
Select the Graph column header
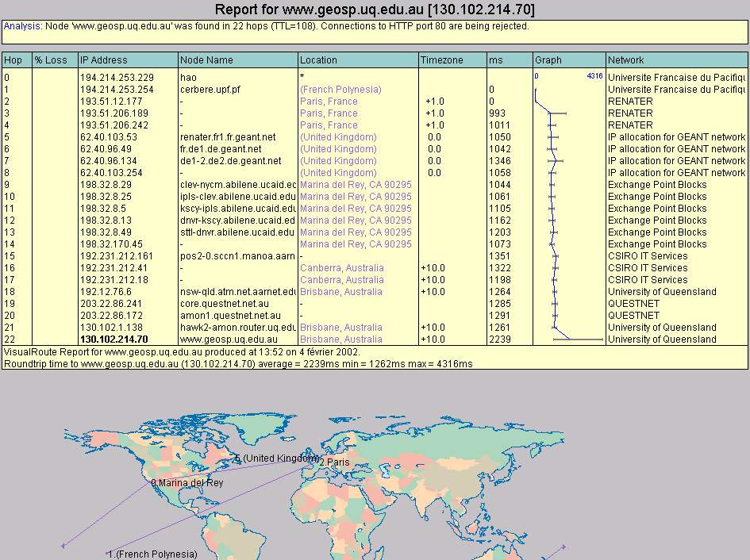(x=548, y=60)
